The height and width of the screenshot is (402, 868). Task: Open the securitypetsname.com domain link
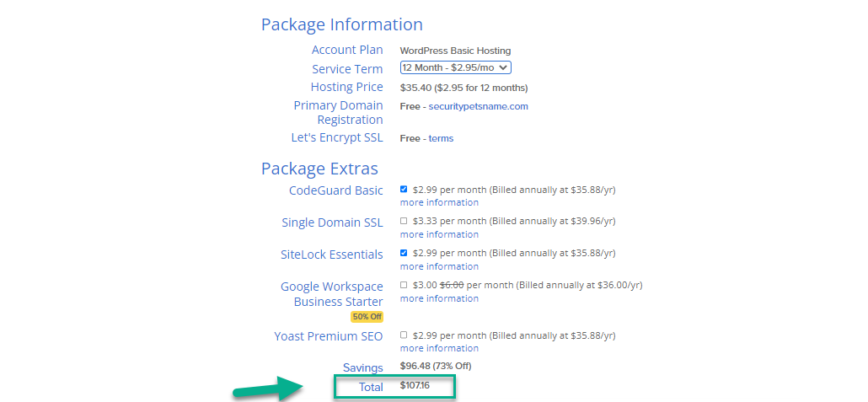(x=479, y=106)
